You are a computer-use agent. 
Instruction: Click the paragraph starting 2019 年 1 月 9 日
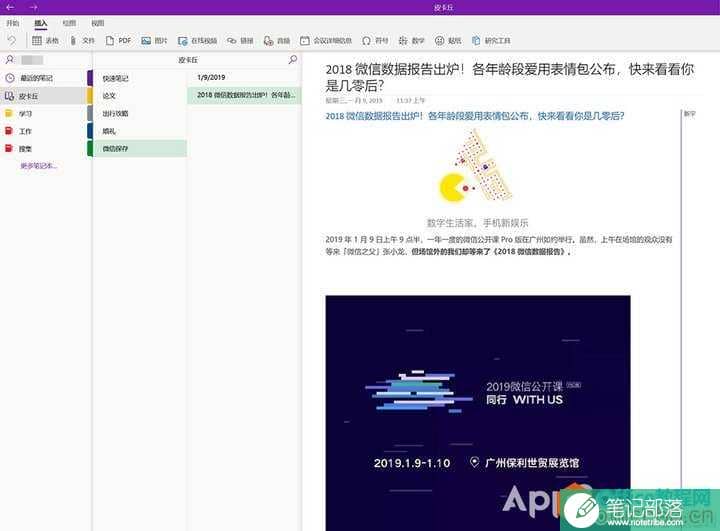point(499,245)
